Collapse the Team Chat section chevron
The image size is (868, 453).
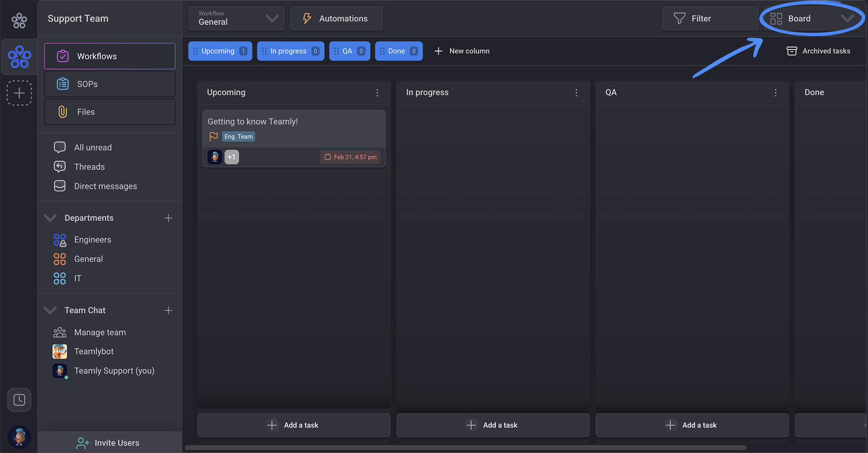point(50,310)
